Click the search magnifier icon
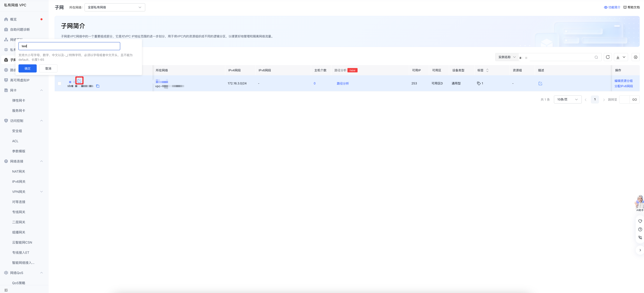This screenshot has height=293, width=644. [x=596, y=57]
